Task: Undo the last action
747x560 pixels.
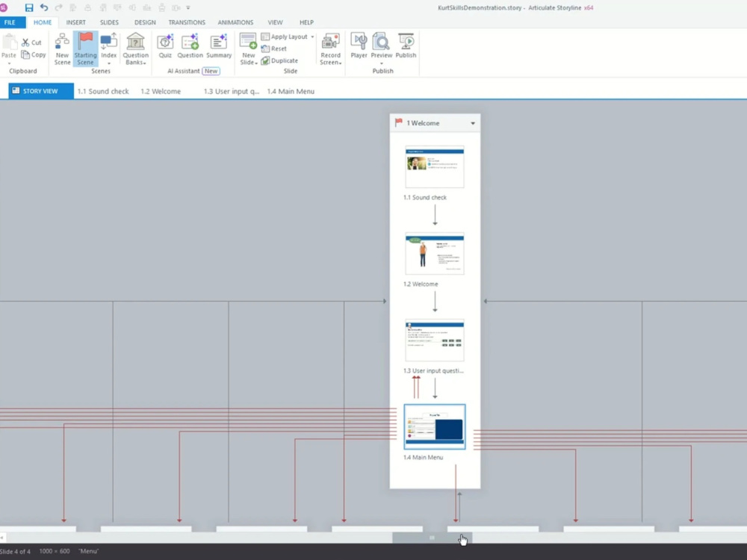Action: click(44, 7)
